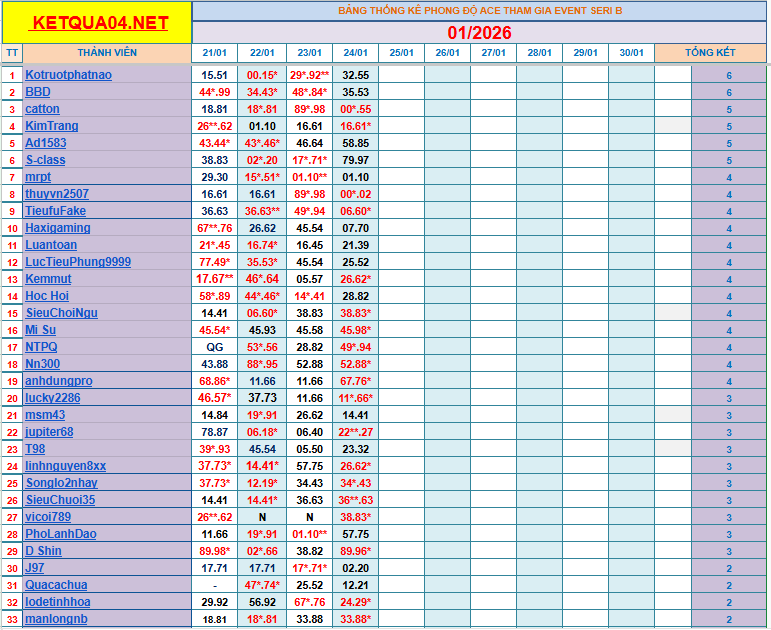Click manlongnb member link
The image size is (771, 630).
[57, 619]
